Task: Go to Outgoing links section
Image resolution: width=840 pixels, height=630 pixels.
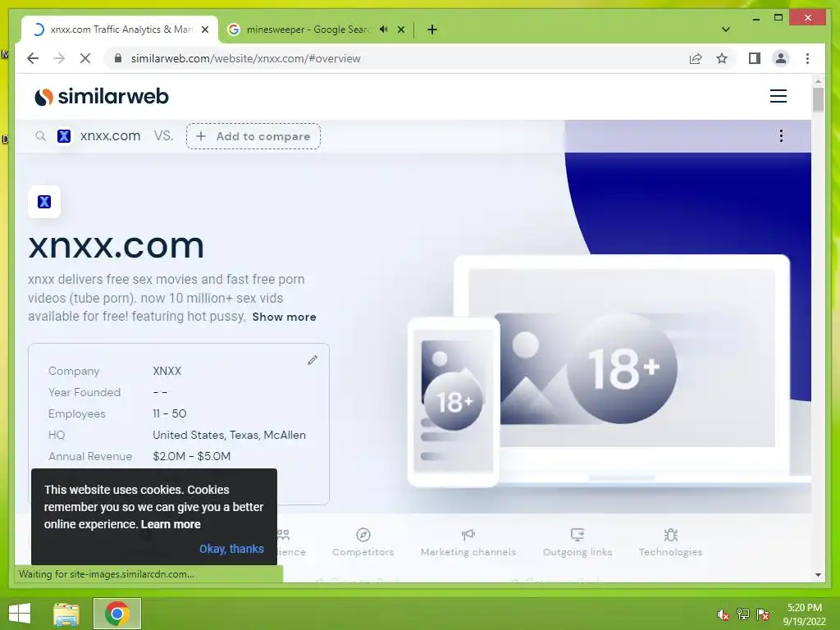Action: click(577, 542)
